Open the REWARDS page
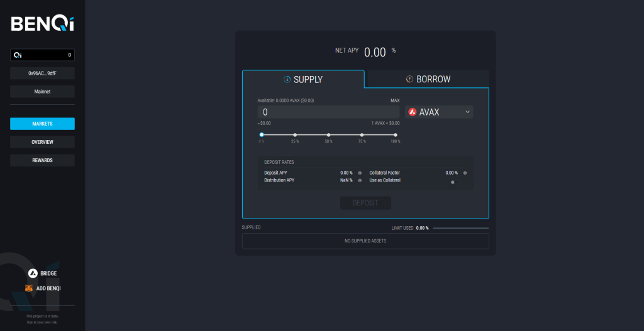This screenshot has height=331, width=644. tap(42, 160)
